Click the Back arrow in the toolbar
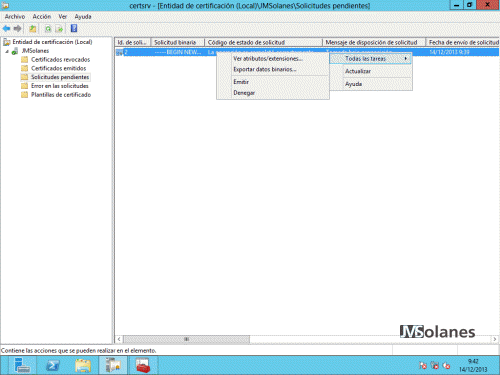Image resolution: width=500 pixels, height=375 pixels. click(x=6, y=29)
